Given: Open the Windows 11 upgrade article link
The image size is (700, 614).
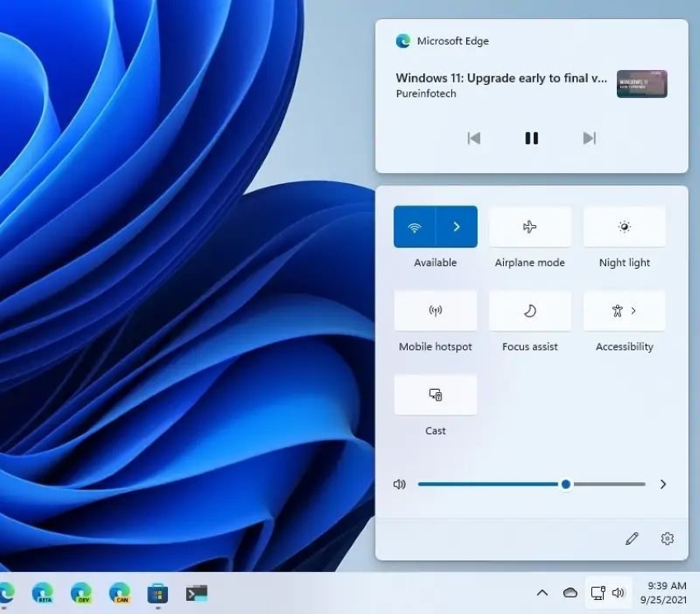Looking at the screenshot, I should 502,78.
